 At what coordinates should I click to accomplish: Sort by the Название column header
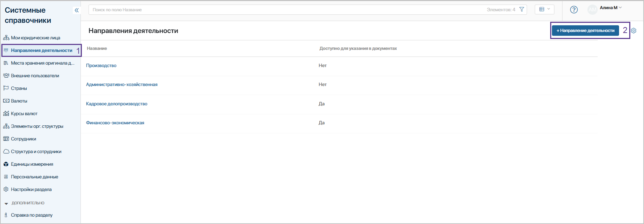[x=97, y=48]
